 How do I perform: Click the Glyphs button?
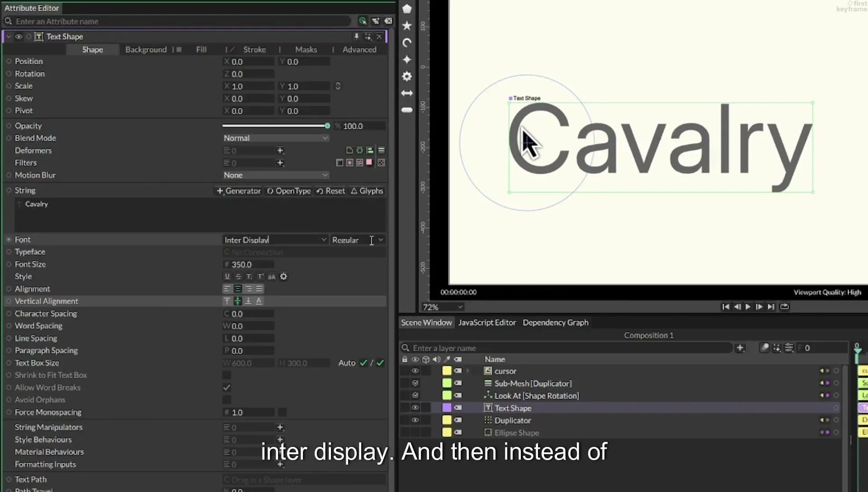point(367,191)
